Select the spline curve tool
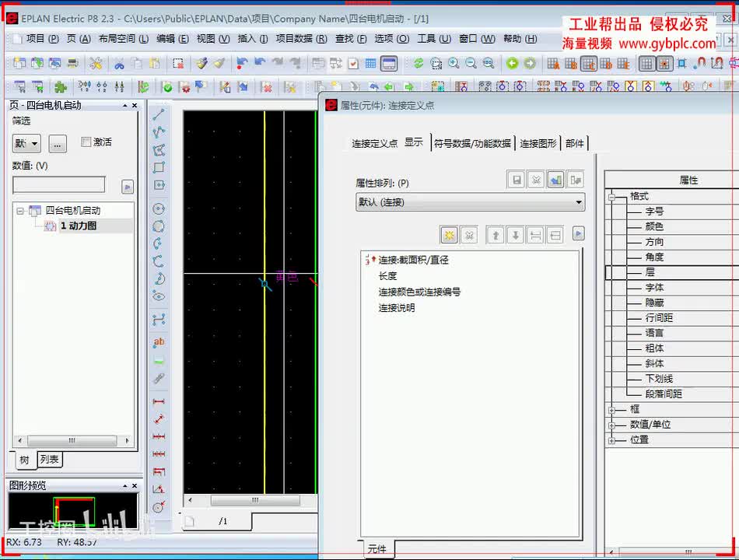The image size is (739, 560). pyautogui.click(x=159, y=319)
